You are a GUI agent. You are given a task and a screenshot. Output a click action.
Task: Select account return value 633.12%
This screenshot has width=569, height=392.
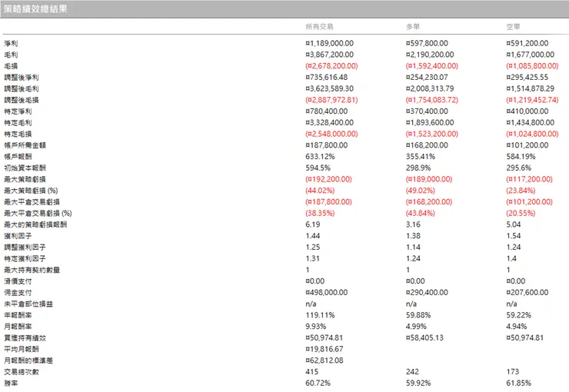(x=320, y=156)
